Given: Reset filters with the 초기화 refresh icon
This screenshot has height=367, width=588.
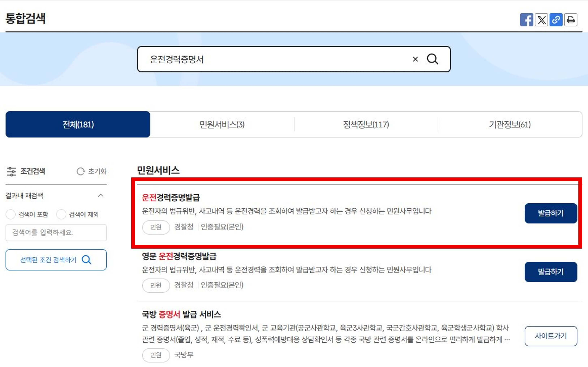Looking at the screenshot, I should pyautogui.click(x=81, y=171).
